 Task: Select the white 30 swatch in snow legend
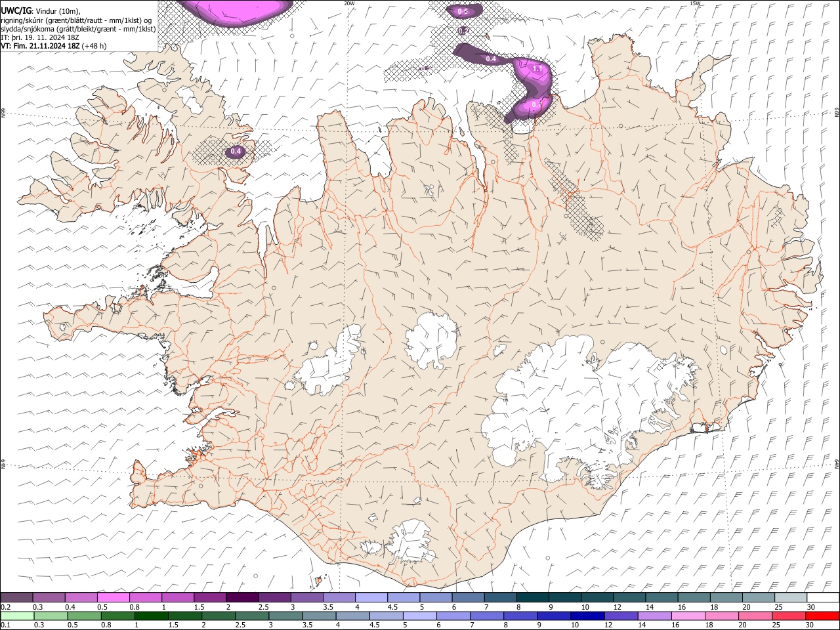[822, 597]
